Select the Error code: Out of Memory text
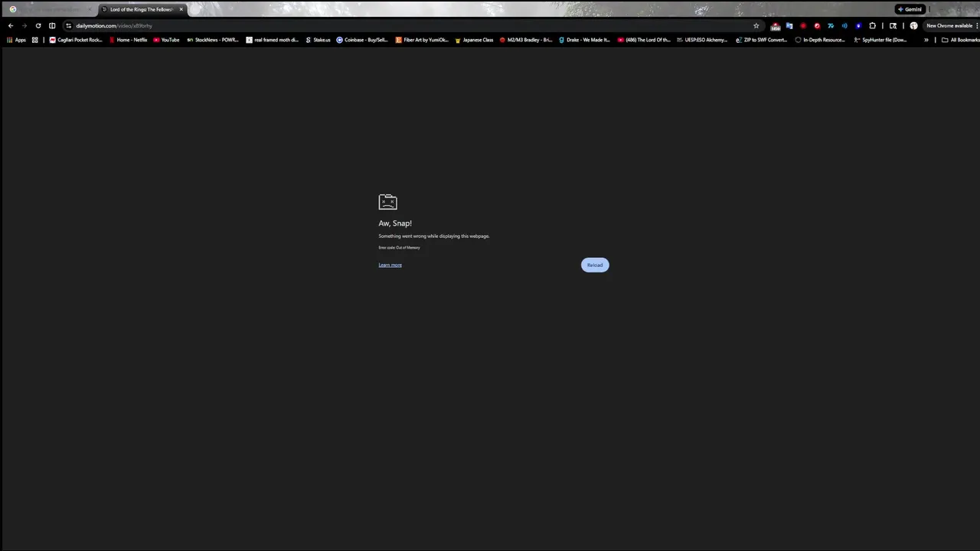Viewport: 980px width, 551px height. [x=399, y=247]
